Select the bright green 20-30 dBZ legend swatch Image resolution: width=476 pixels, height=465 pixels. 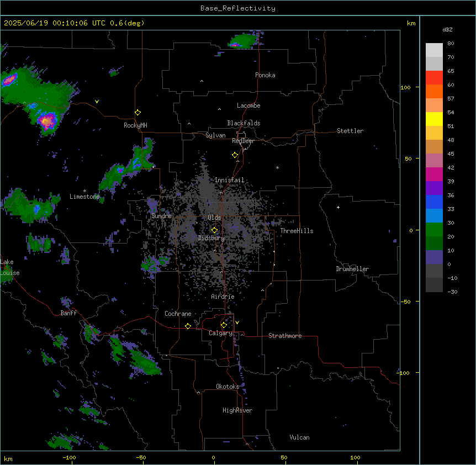(434, 230)
